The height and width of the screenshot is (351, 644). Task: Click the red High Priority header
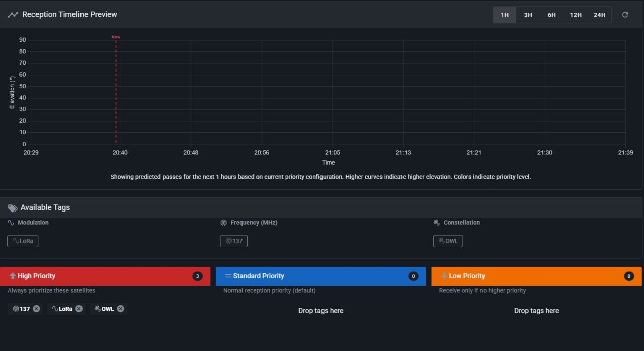105,276
